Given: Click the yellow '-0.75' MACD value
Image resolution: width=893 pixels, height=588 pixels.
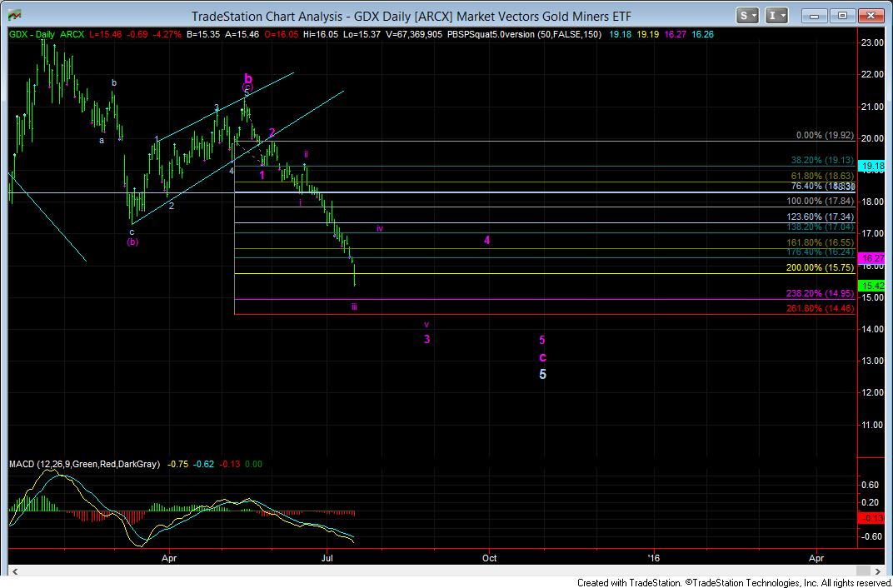Looking at the screenshot, I should [177, 465].
